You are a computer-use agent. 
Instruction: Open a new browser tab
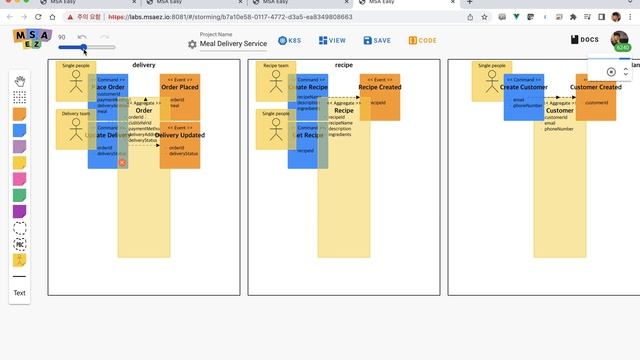click(x=470, y=2)
